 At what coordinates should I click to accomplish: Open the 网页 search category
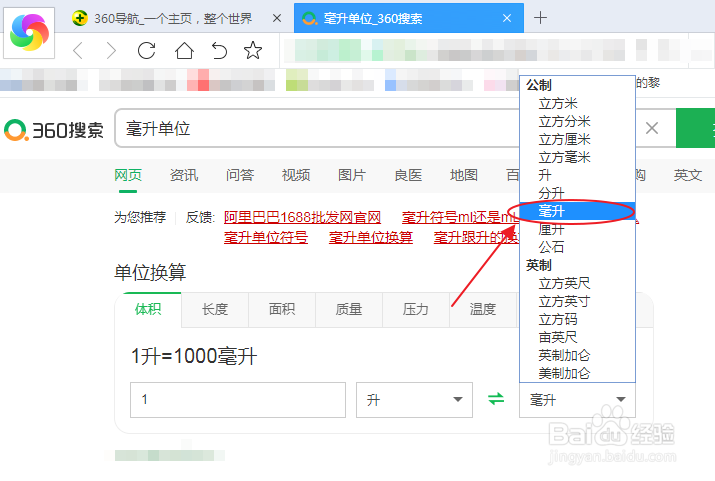tap(128, 175)
